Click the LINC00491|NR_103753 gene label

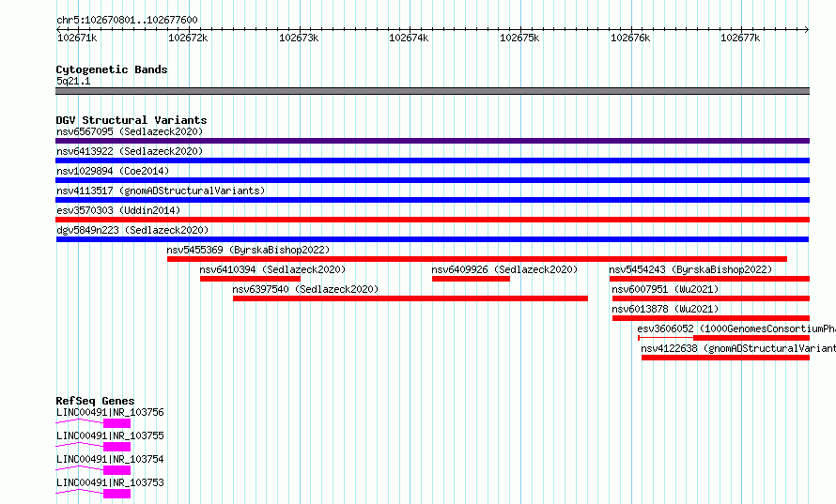click(x=110, y=482)
